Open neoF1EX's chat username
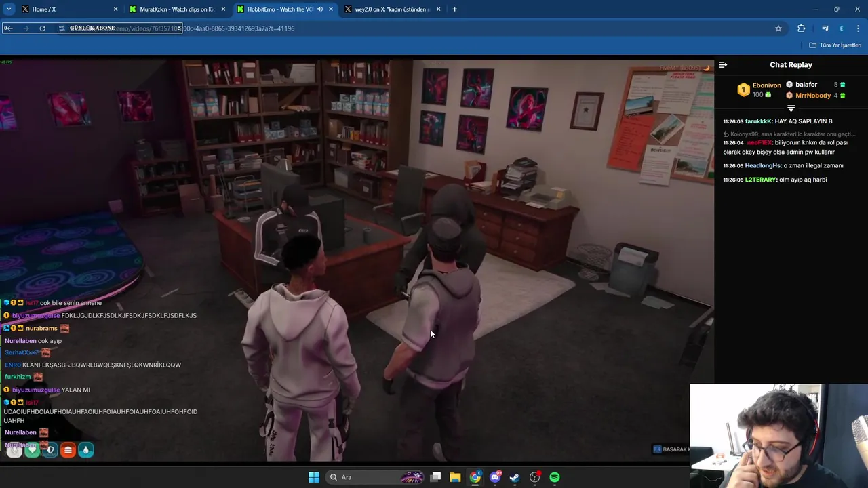The width and height of the screenshot is (868, 488). pos(759,143)
